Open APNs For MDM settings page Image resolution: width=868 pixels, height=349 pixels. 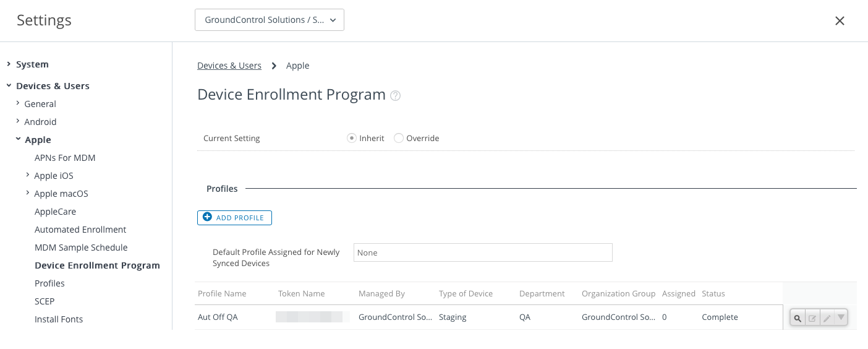point(65,158)
